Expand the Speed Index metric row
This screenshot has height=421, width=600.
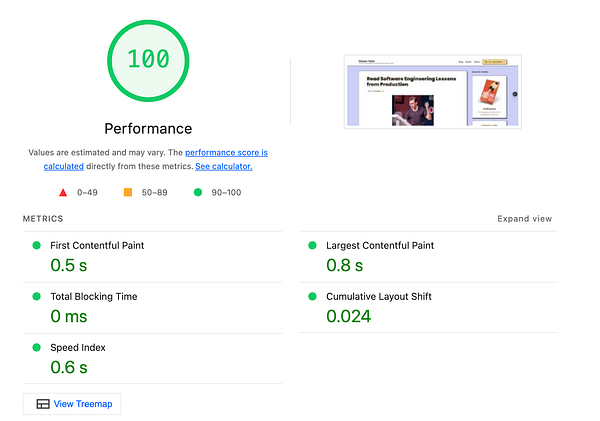pyautogui.click(x=152, y=359)
